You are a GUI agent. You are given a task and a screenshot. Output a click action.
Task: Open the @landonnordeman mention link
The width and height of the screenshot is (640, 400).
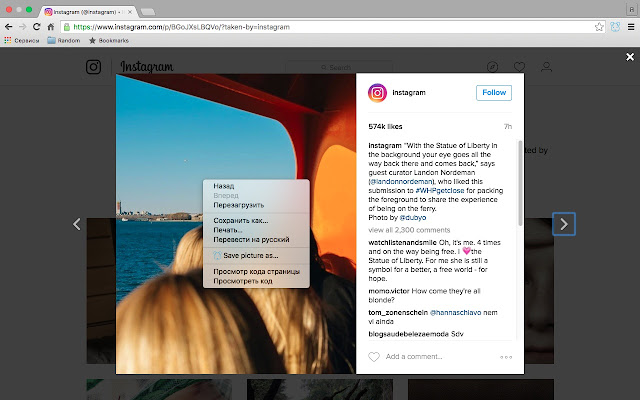click(x=401, y=182)
